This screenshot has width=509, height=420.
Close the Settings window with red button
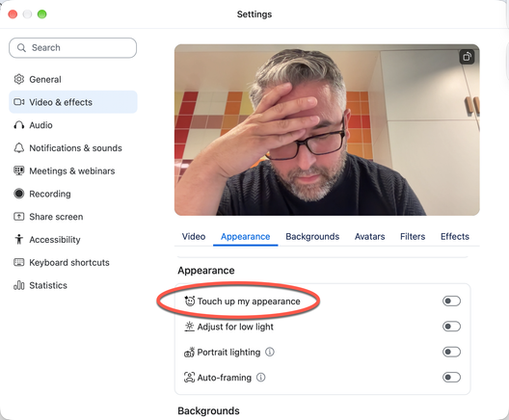tap(13, 14)
